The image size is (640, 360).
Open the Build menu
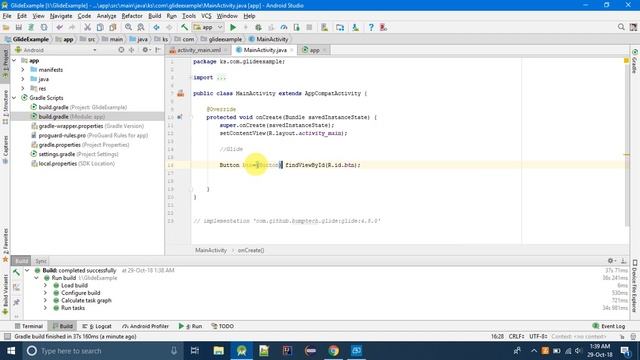pos(154,16)
